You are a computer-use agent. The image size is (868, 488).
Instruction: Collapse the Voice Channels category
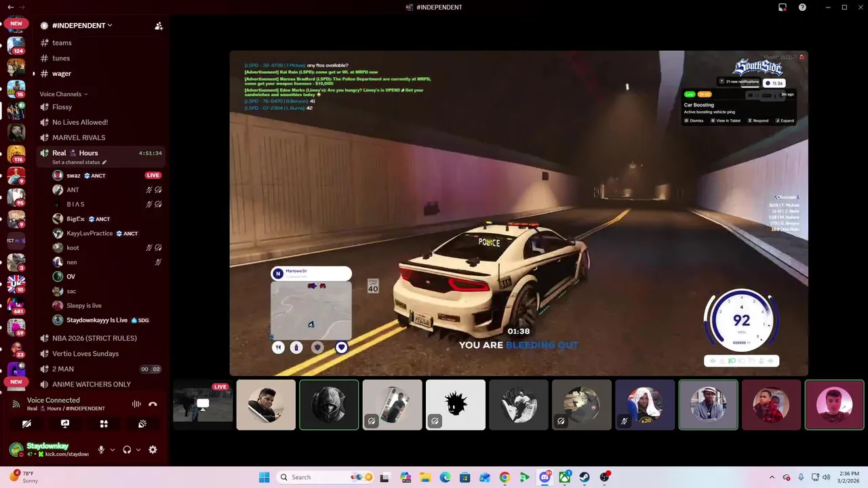coord(64,94)
